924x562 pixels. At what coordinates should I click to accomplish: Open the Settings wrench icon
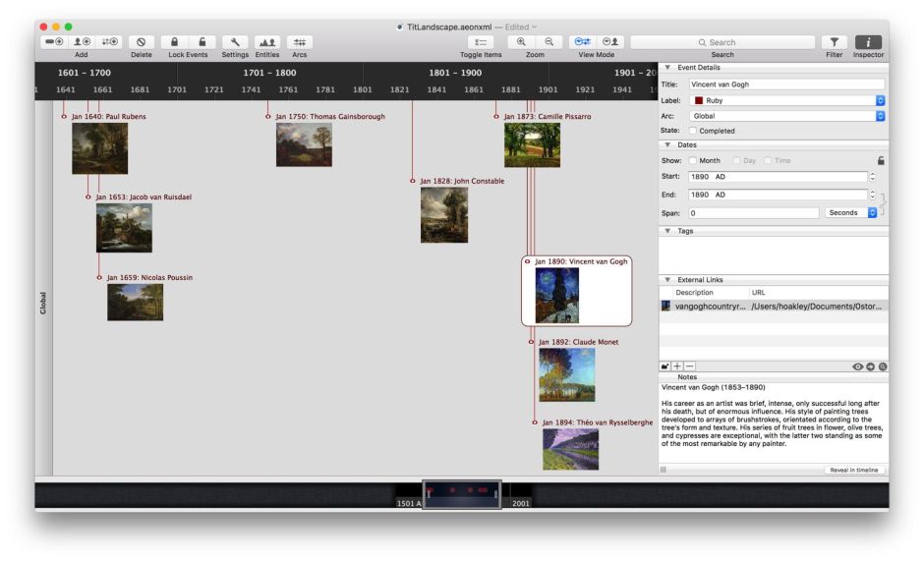click(x=235, y=42)
